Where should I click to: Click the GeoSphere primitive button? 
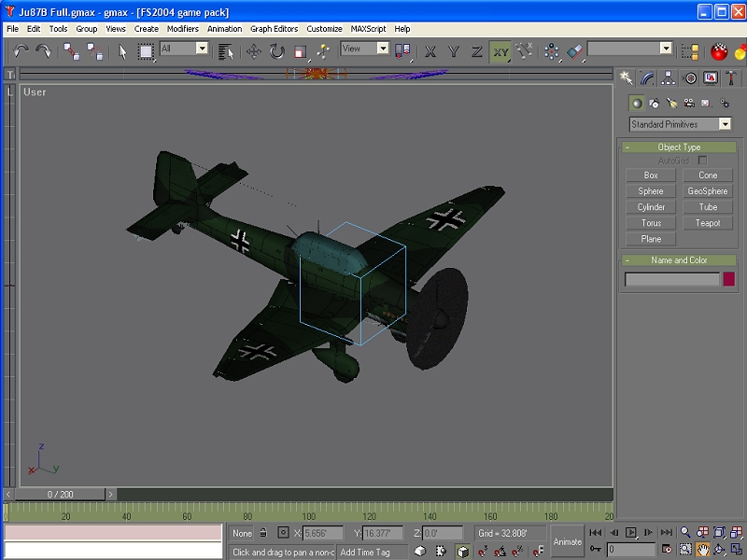tap(707, 191)
